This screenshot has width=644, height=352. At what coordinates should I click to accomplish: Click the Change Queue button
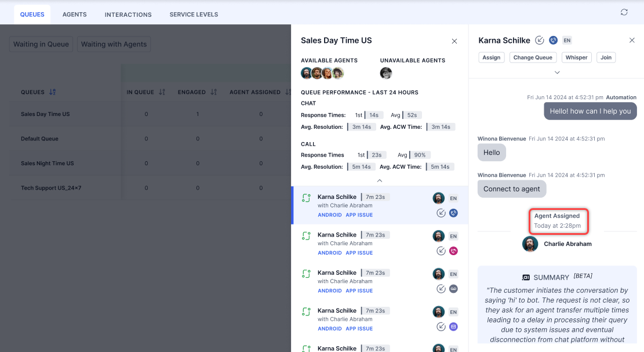point(533,57)
